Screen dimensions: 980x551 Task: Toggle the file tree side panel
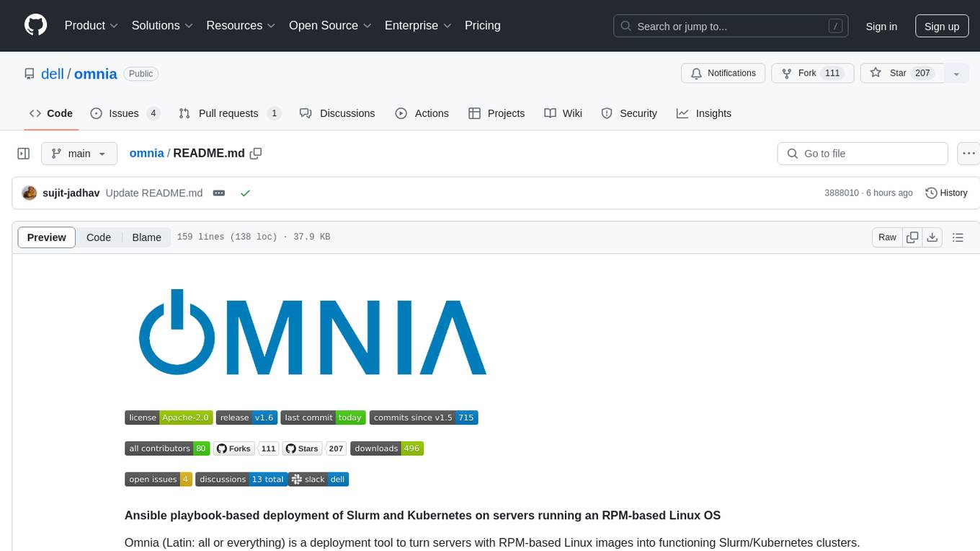[x=24, y=154]
